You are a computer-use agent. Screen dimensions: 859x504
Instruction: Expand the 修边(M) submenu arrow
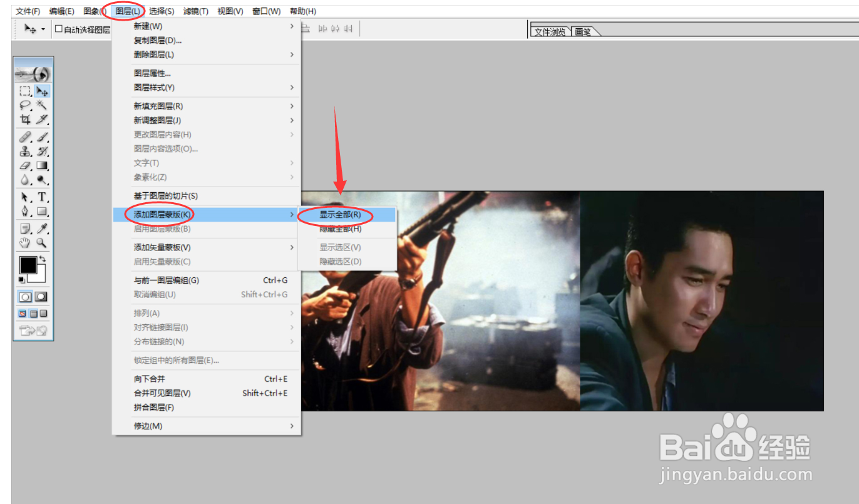click(x=292, y=426)
